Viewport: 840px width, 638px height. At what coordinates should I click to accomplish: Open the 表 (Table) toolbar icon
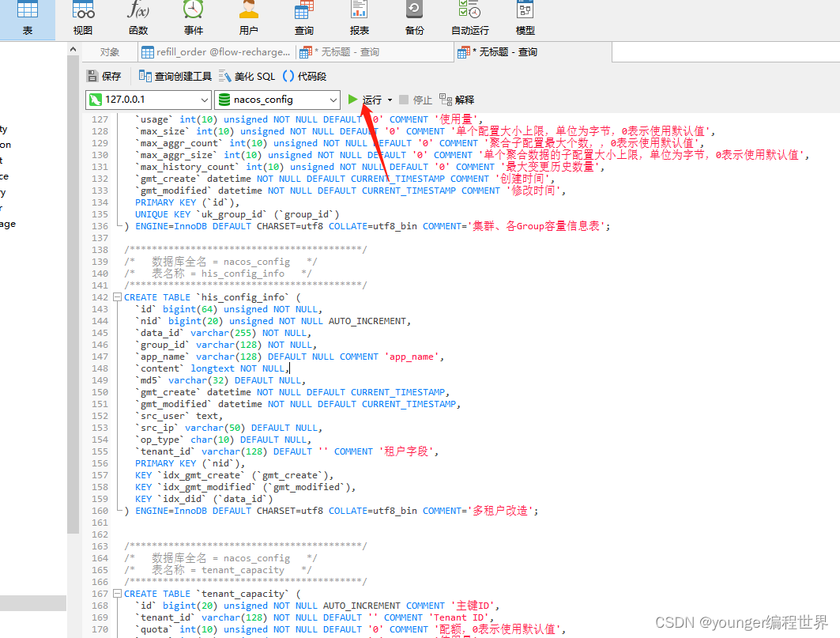click(x=28, y=19)
